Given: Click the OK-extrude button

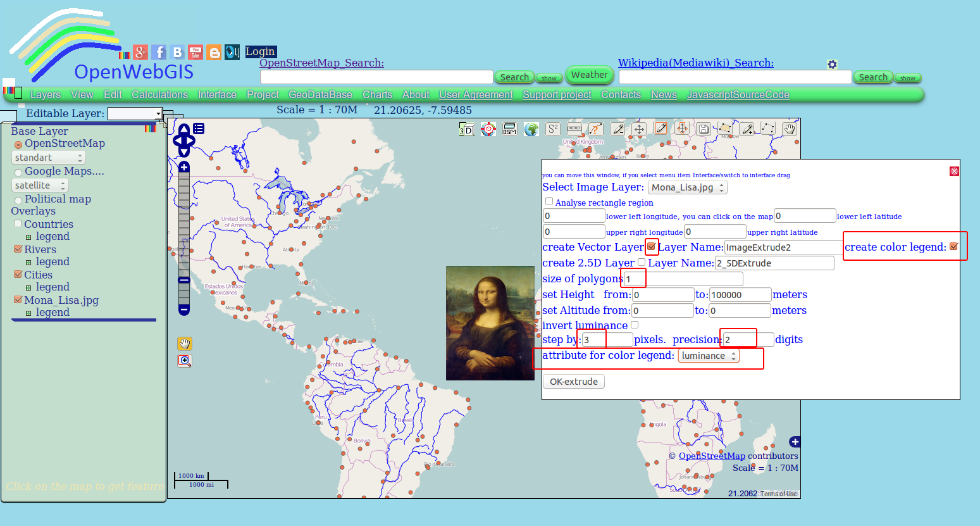Looking at the screenshot, I should 574,382.
